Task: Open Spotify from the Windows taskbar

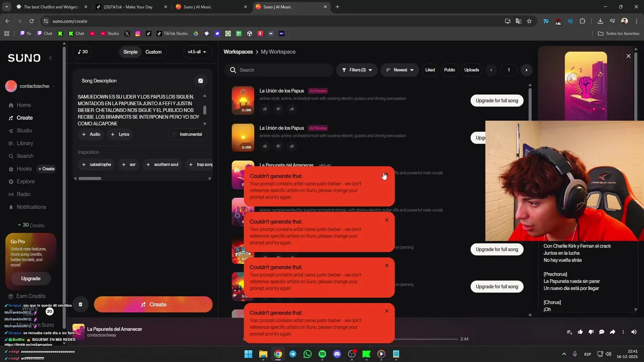Action: (323, 354)
